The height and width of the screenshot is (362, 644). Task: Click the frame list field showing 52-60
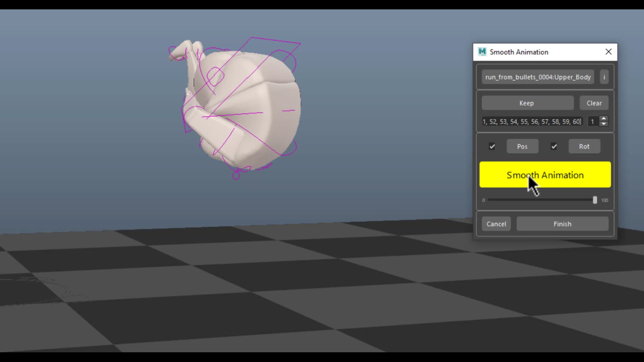[532, 122]
